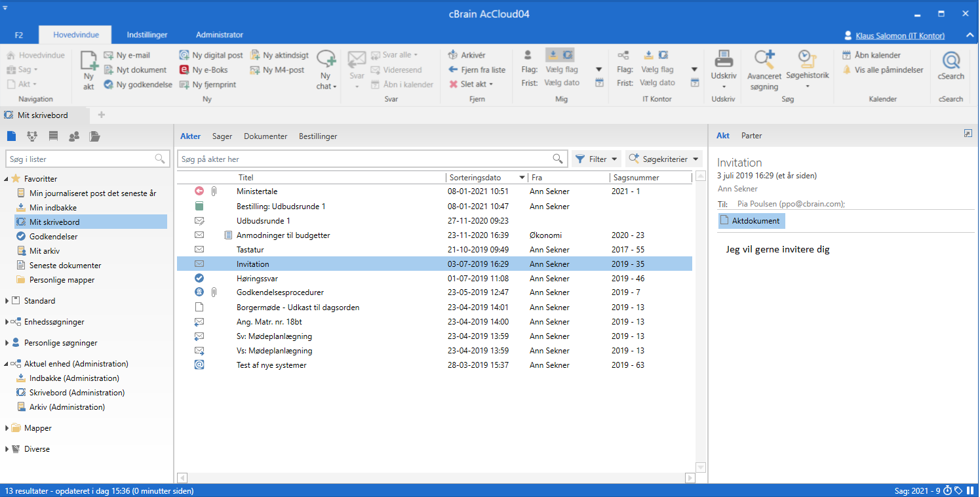This screenshot has height=497, width=980.
Task: Click the magnifier in Søg på akter field
Action: coord(558,159)
